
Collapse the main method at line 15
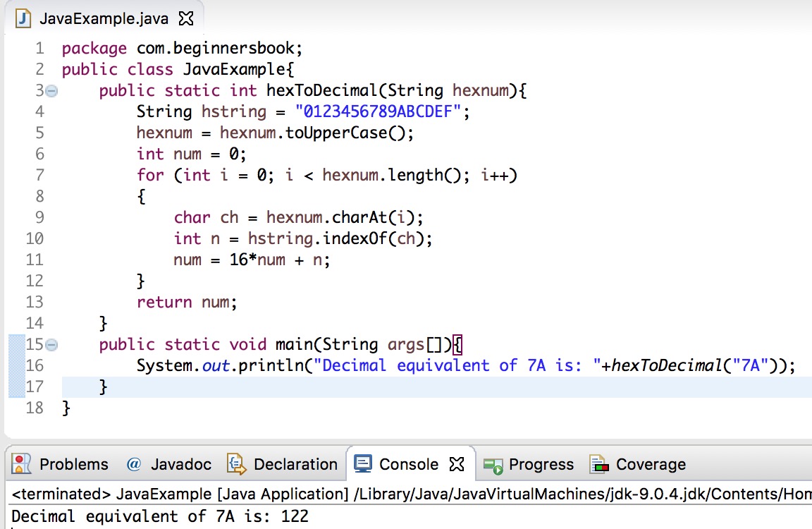click(51, 344)
